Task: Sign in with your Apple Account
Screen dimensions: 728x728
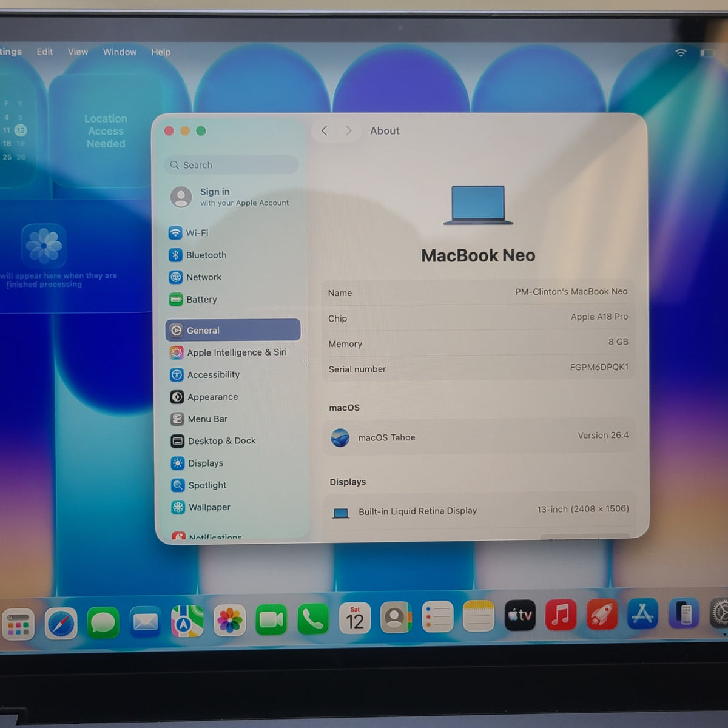Action: 231,197
